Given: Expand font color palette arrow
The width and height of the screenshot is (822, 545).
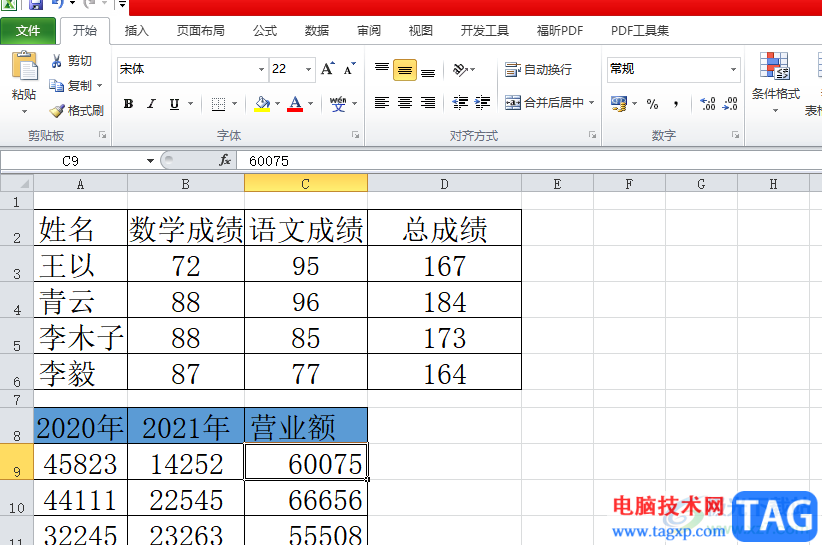Looking at the screenshot, I should 310,104.
